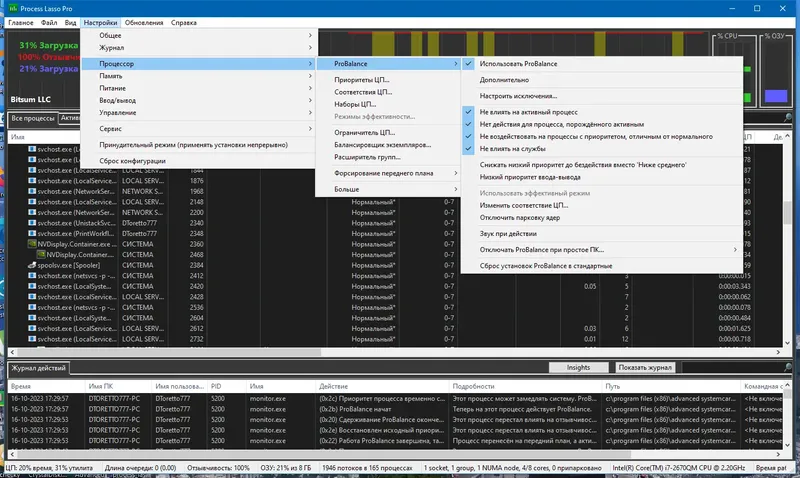Image resolution: width=800 pixels, height=478 pixels.
Task: Click the search icon in the actions log panel
Action: (788, 367)
